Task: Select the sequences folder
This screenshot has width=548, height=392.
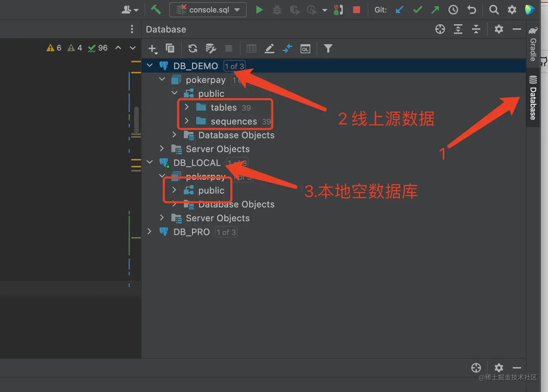Action: click(234, 121)
